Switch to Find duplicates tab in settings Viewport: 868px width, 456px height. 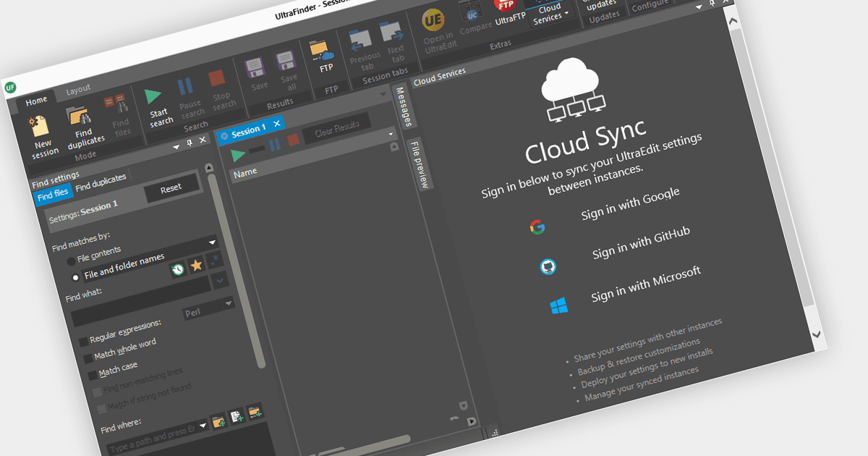point(101,182)
